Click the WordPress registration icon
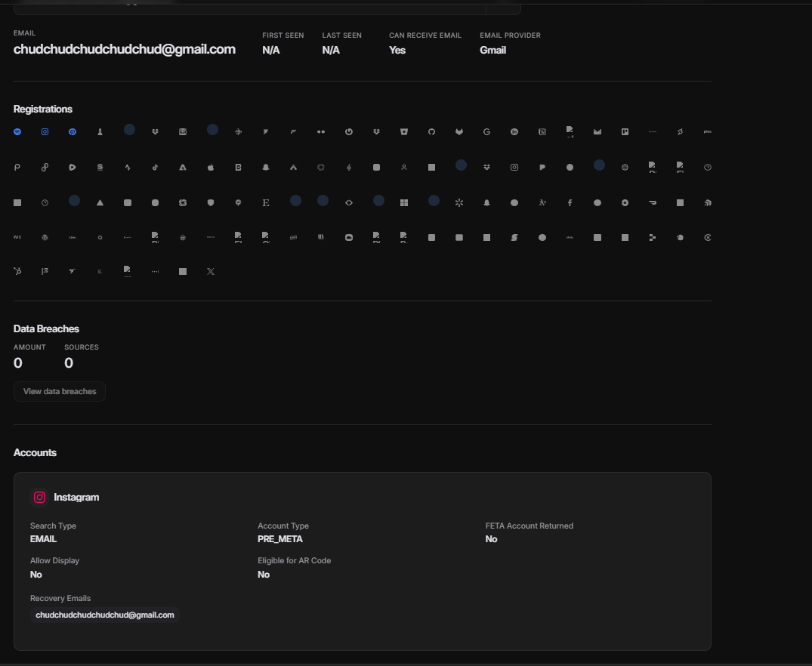Viewport: 812px width, 666px height. point(45,238)
